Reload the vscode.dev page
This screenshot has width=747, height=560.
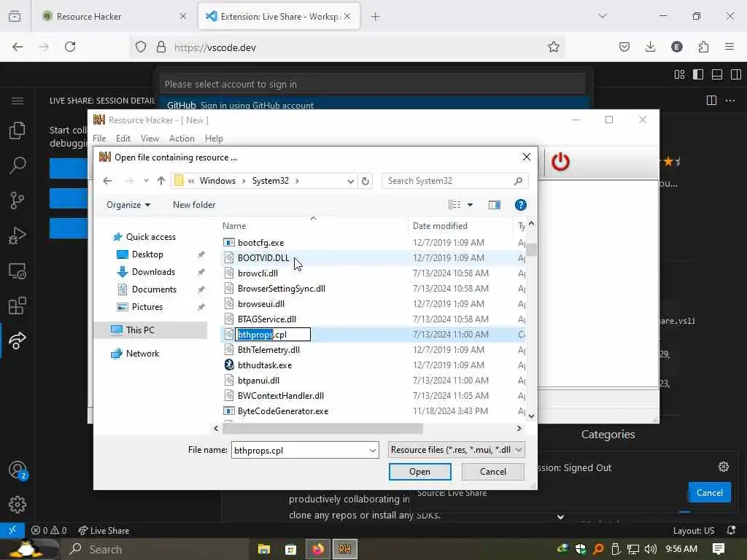click(x=70, y=47)
